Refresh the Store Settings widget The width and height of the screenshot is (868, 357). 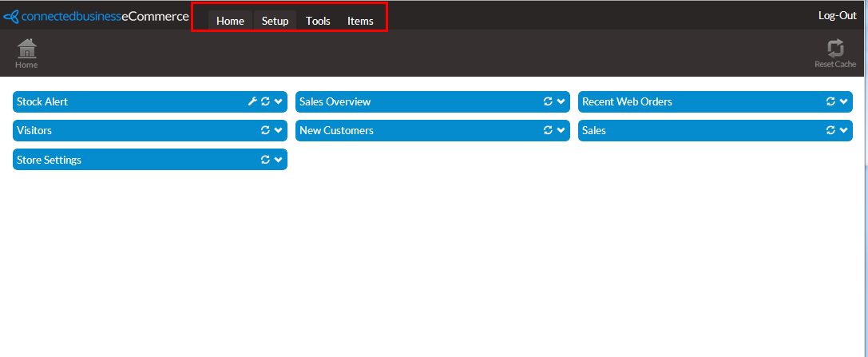click(265, 160)
